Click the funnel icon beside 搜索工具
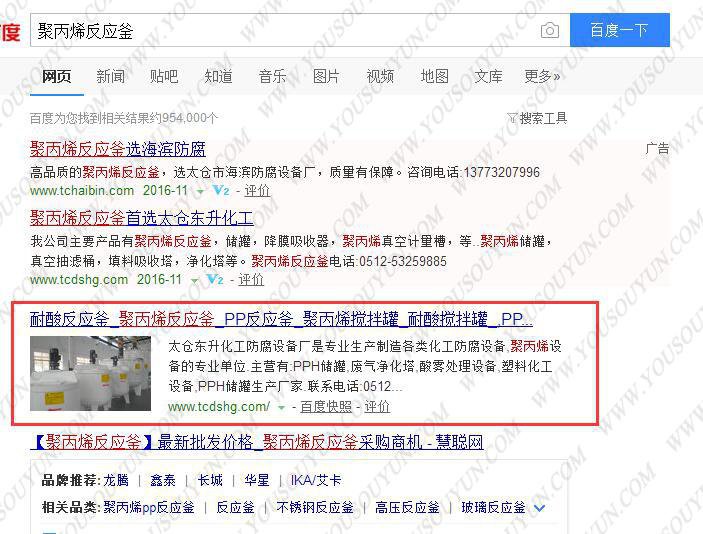Viewport: 703px width, 534px height. [x=512, y=118]
